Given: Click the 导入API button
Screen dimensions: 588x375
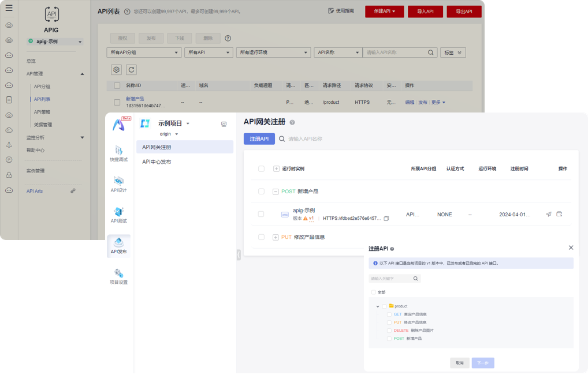Looking at the screenshot, I should pyautogui.click(x=425, y=11).
